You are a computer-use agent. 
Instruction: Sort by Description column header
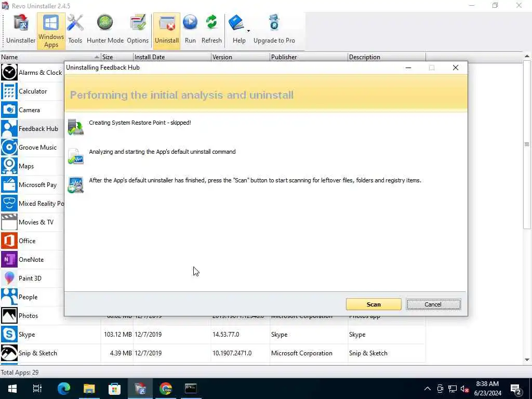click(387, 57)
